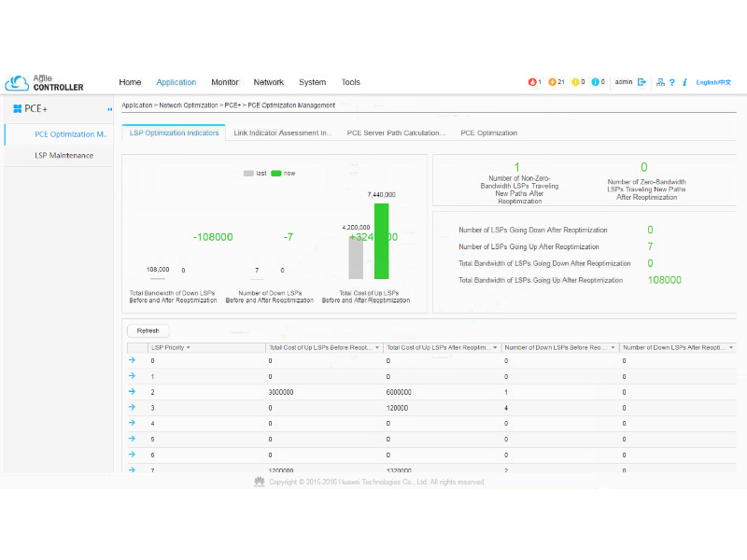The height and width of the screenshot is (560, 747).
Task: Open the Home menu
Action: pyautogui.click(x=130, y=82)
